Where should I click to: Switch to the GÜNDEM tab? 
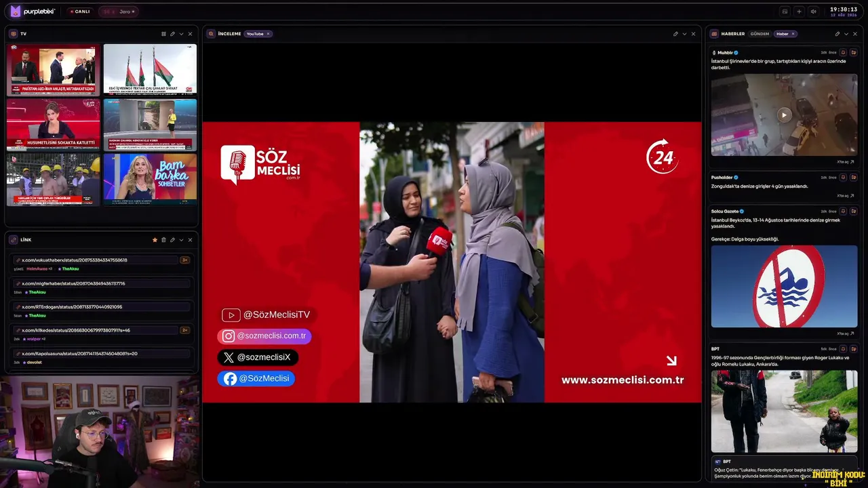(x=759, y=34)
